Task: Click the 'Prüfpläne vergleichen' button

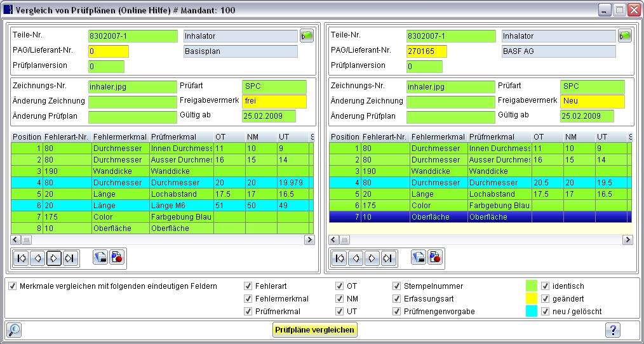Action: (315, 330)
